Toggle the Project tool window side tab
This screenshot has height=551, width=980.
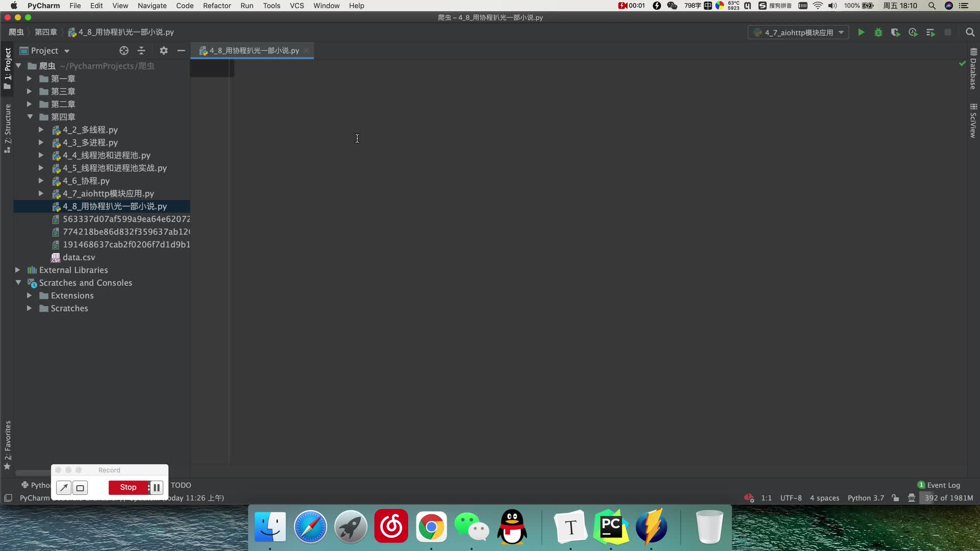point(8,69)
